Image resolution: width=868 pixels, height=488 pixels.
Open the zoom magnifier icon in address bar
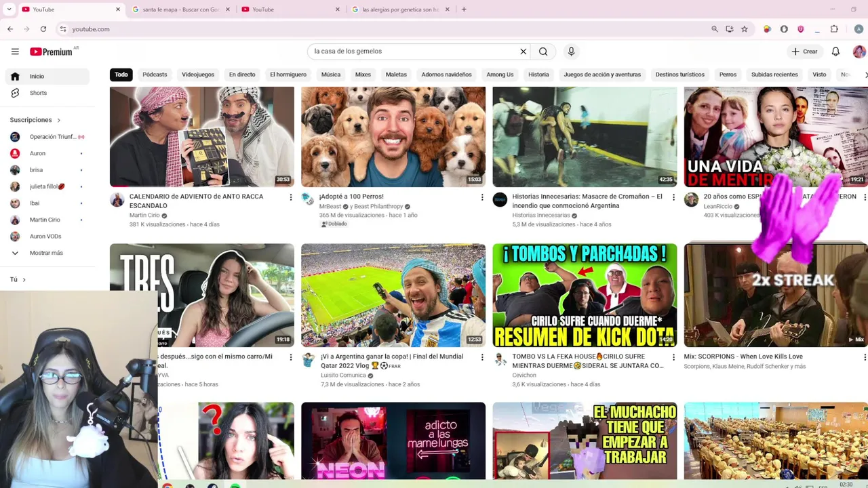click(715, 29)
